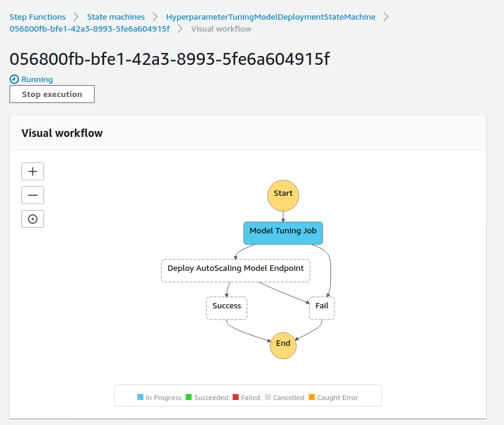
Task: Open HyperparameterTuningModelDeploymentStateMachine breadcrumb link
Action: click(x=271, y=17)
